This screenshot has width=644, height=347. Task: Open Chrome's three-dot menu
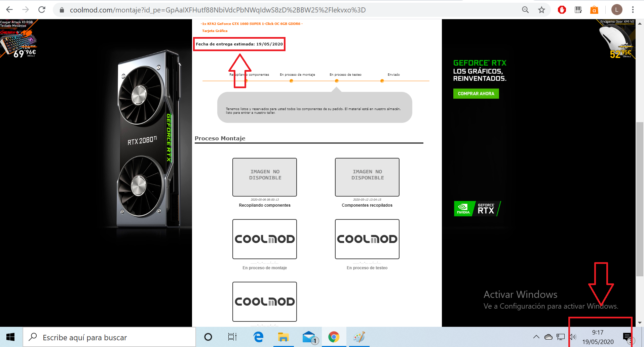pos(633,10)
